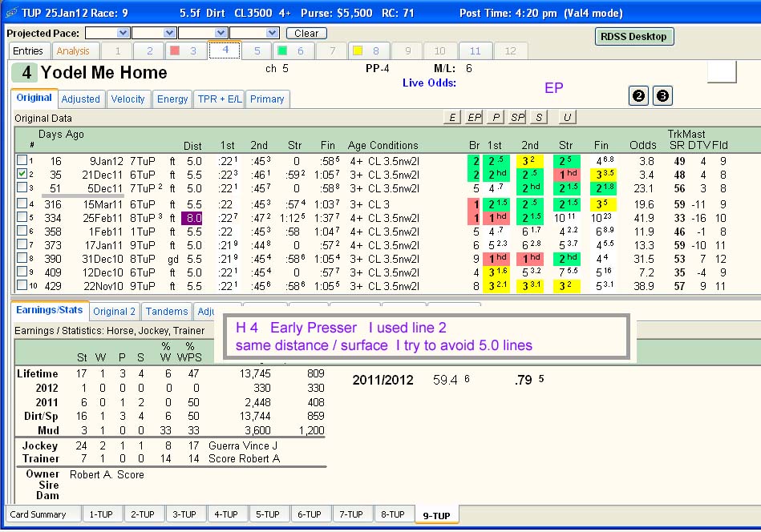
Task: Select horse tab 6 with green marker
Action: click(x=294, y=51)
